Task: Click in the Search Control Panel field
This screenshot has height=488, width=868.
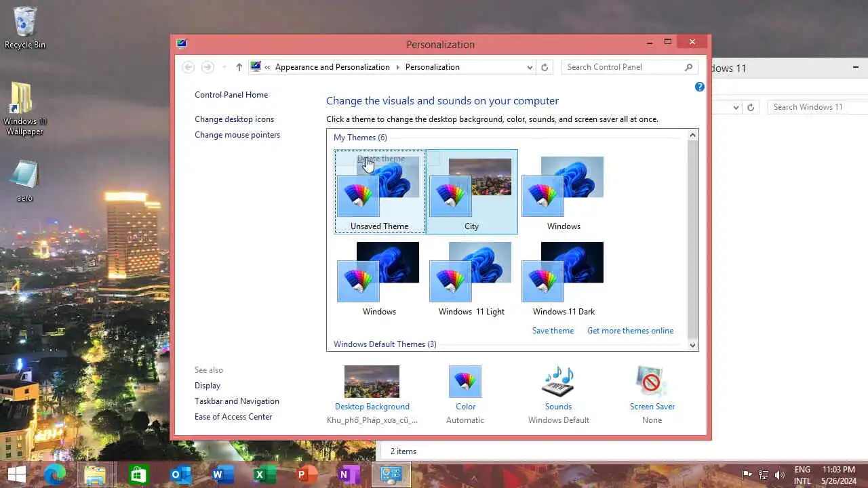Action: pyautogui.click(x=624, y=67)
